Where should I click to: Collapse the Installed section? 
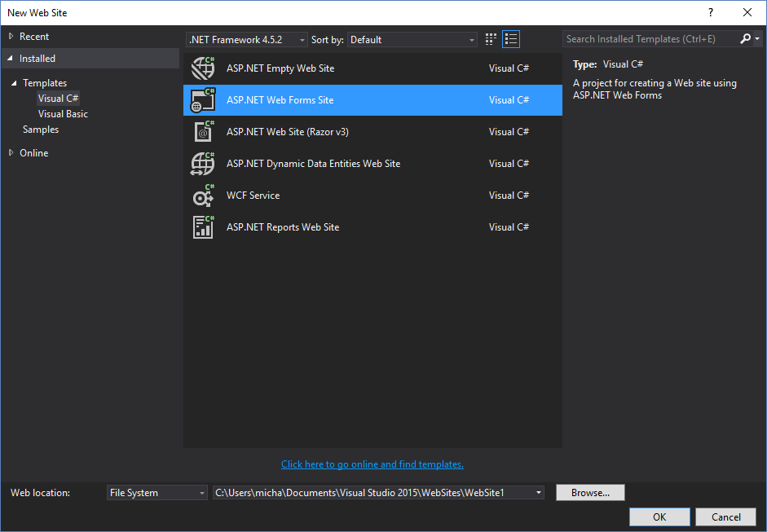coord(11,58)
